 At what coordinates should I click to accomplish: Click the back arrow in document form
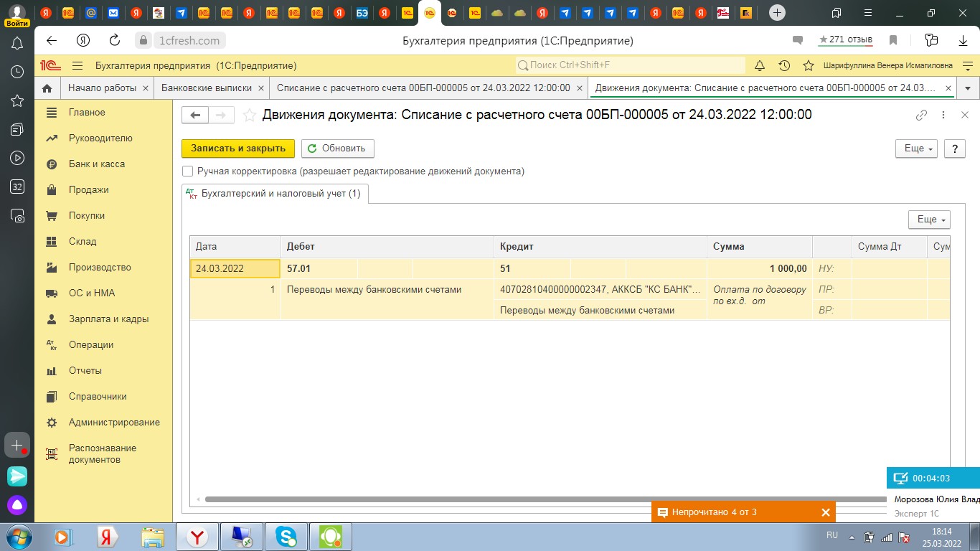tap(195, 115)
